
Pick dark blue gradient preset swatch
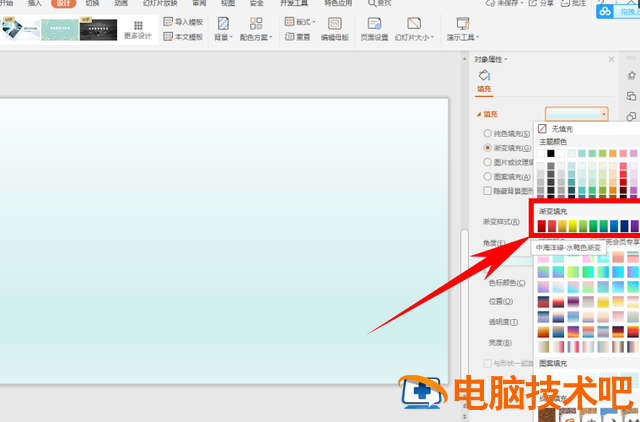click(624, 226)
